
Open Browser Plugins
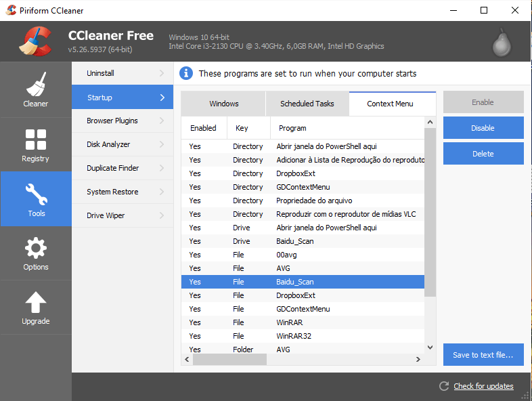[123, 121]
